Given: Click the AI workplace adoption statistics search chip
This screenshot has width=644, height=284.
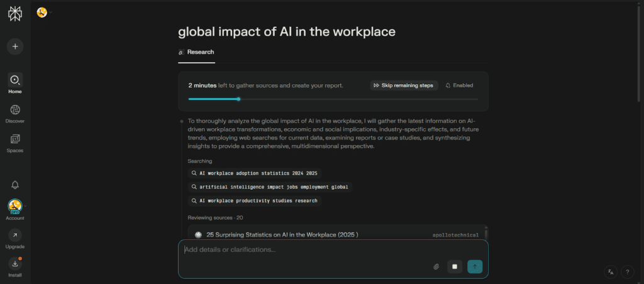Looking at the screenshot, I should coord(257,173).
